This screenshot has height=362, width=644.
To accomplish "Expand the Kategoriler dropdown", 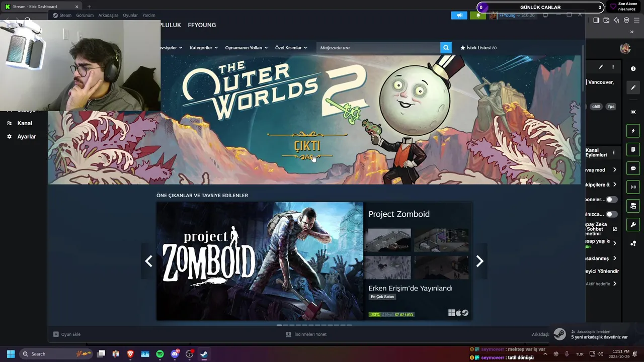I will (204, 48).
